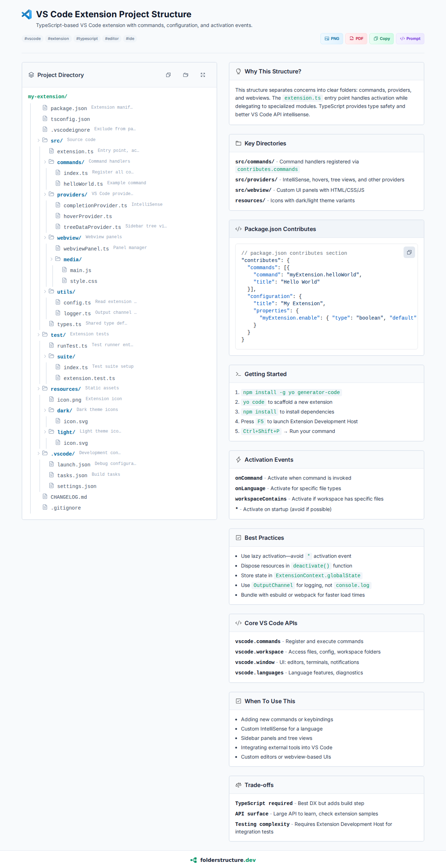
Task: Click the fullscreen expand icon in Project Directory
Action: tap(203, 75)
